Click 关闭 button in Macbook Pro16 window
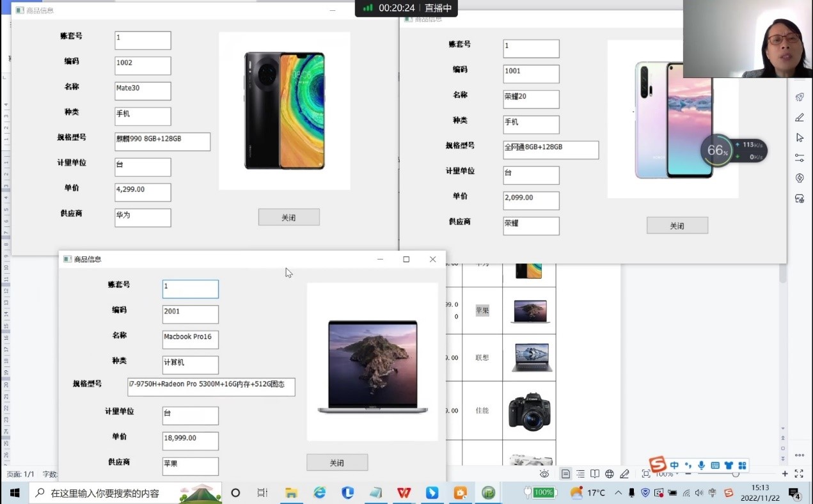 (x=337, y=462)
